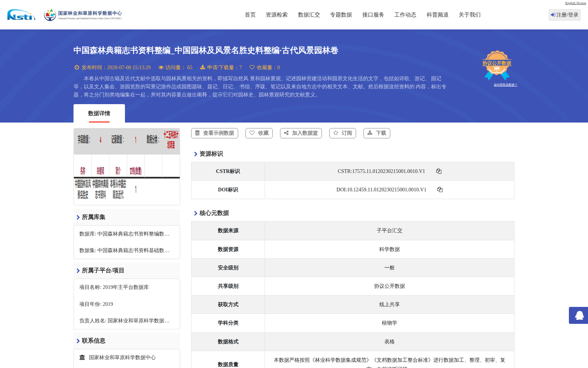Open 首页 in the top navigation

pos(250,15)
